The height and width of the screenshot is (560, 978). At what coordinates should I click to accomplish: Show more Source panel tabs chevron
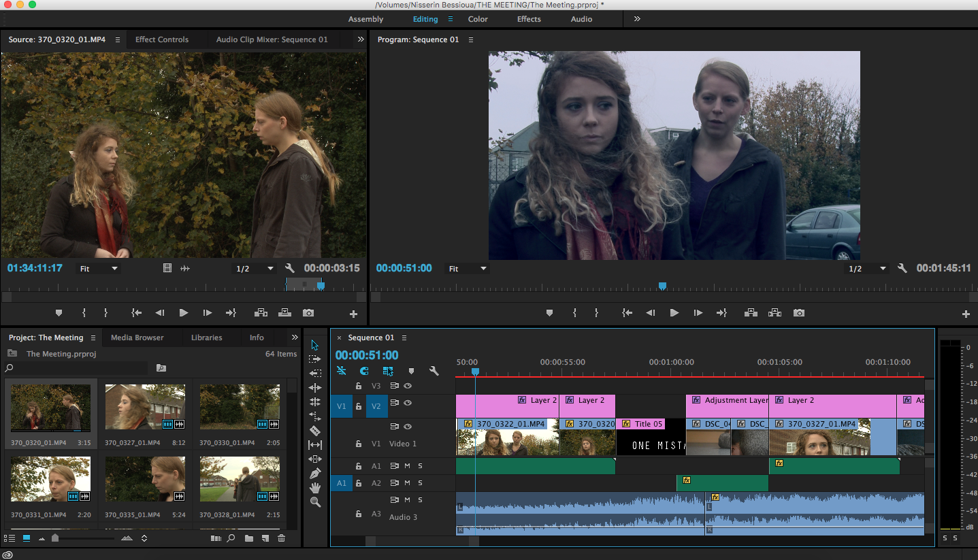pyautogui.click(x=361, y=39)
